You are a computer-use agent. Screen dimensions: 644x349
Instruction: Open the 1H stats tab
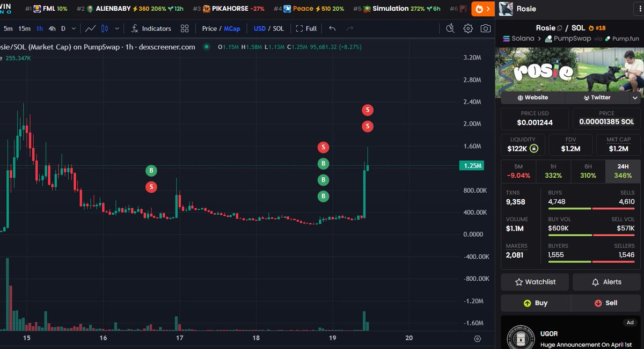(553, 171)
